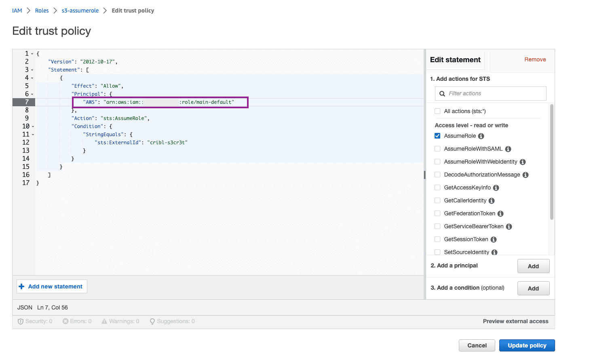Click info icon next to GetCallerIdentity
This screenshot has height=364, width=589.
click(x=492, y=201)
